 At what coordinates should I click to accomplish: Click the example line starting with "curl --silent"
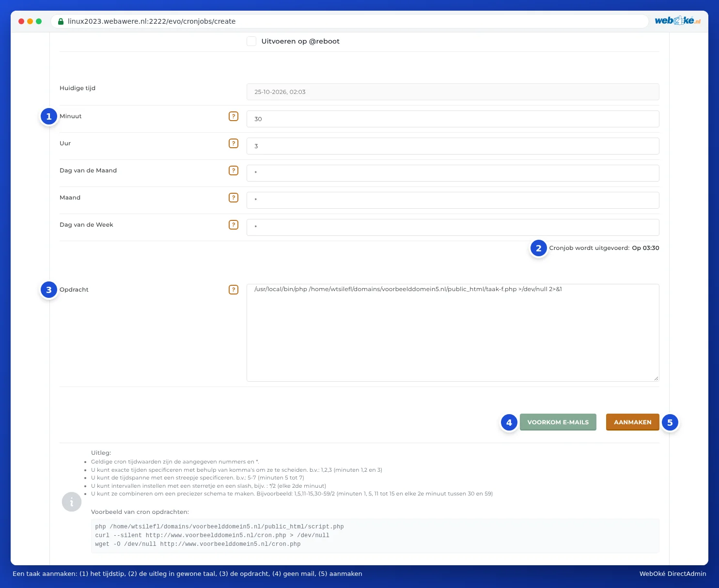coord(212,536)
